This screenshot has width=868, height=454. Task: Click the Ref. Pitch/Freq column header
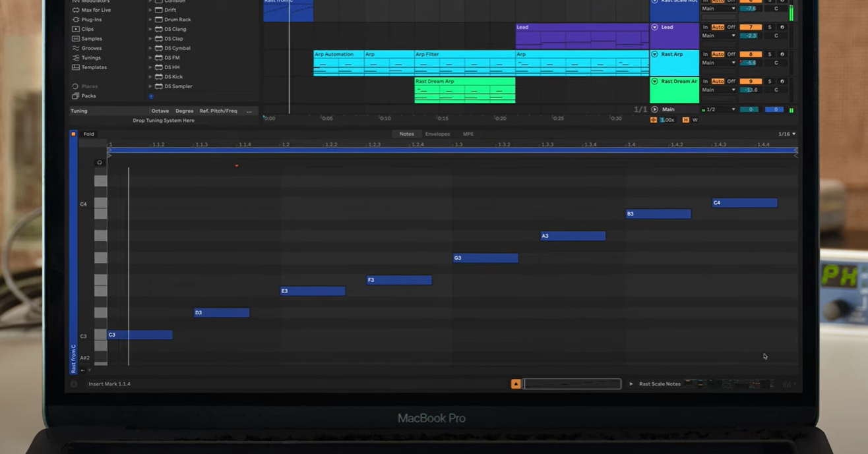[218, 111]
